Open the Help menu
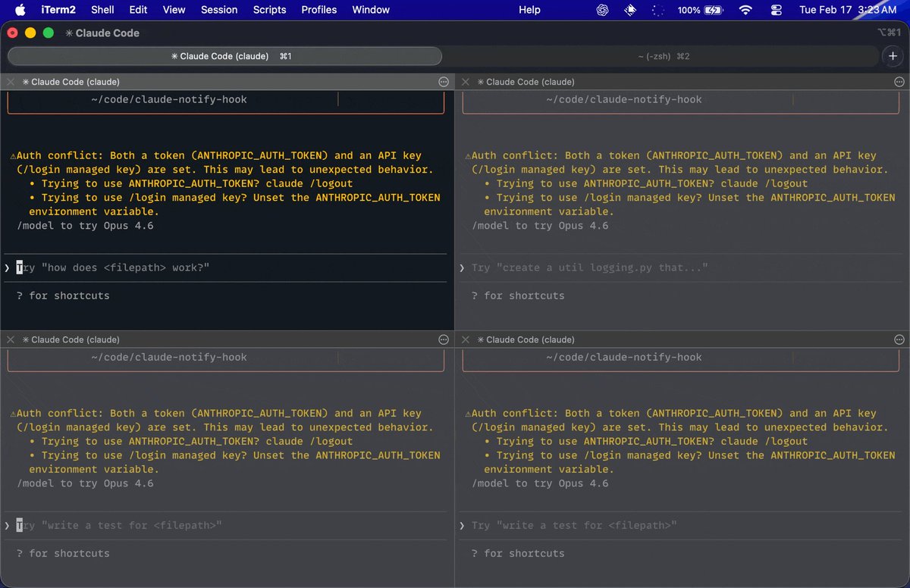The image size is (910, 588). tap(529, 10)
